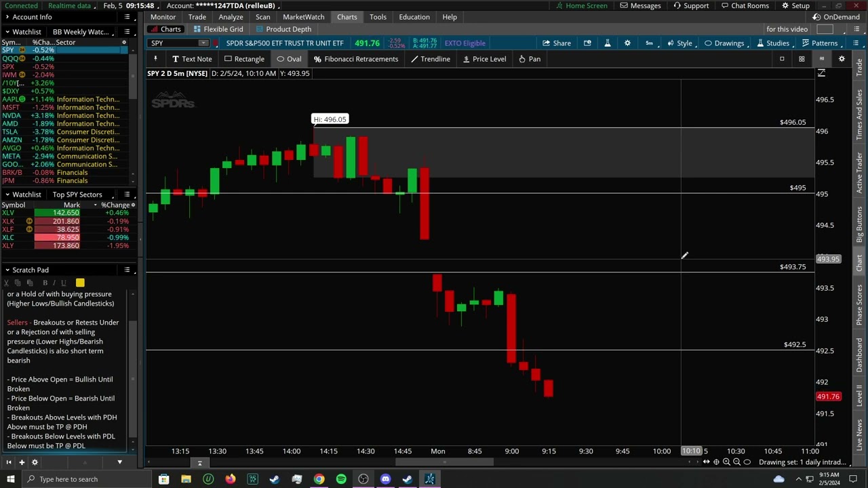Click the horizontal chart scrollbar thumb
The height and width of the screenshot is (488, 868).
(x=444, y=462)
